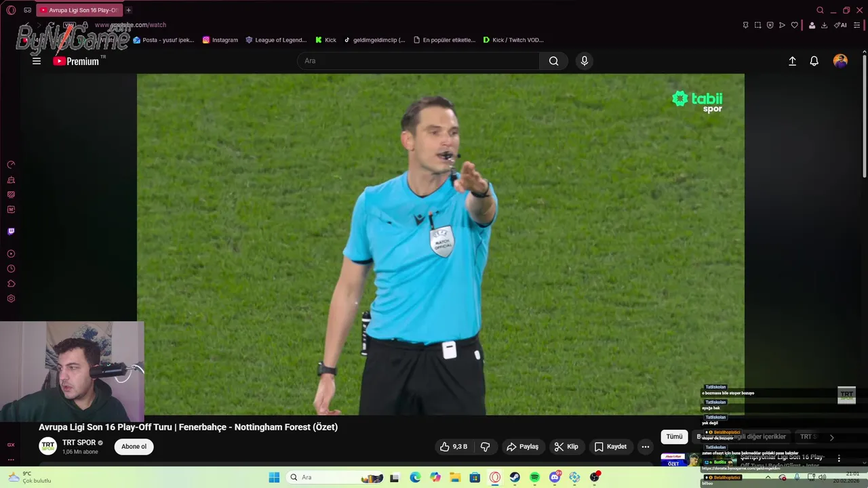Open options menu for suggested video

[x=839, y=458]
